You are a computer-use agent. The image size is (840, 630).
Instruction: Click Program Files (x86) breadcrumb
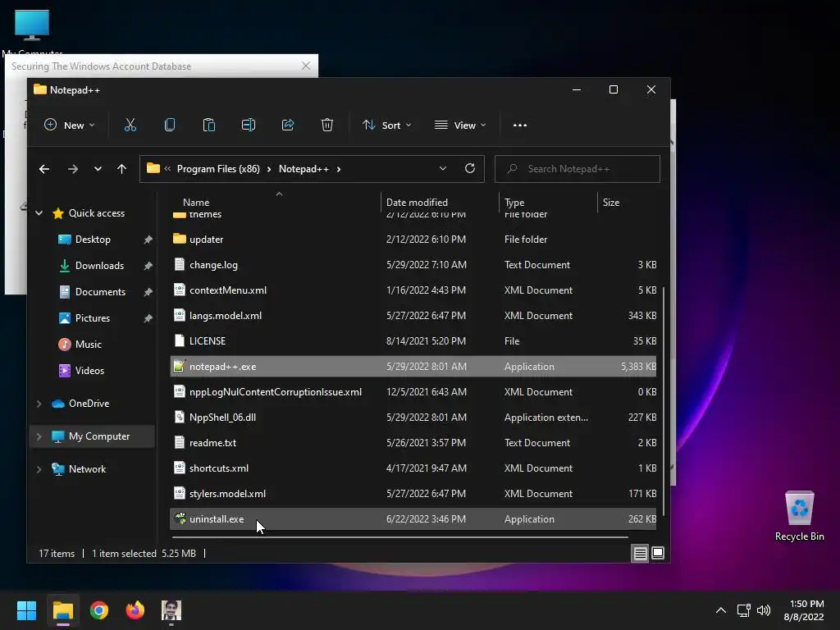(x=218, y=169)
